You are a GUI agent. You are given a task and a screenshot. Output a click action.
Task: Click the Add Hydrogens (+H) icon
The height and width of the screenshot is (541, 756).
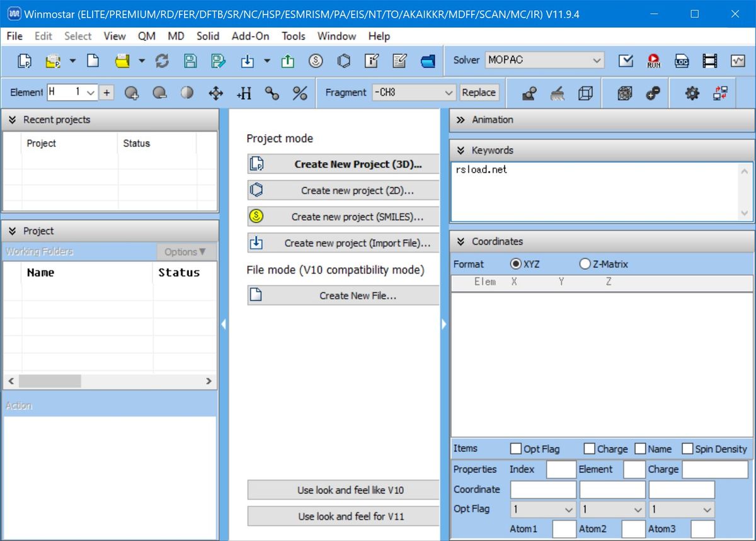coord(244,93)
